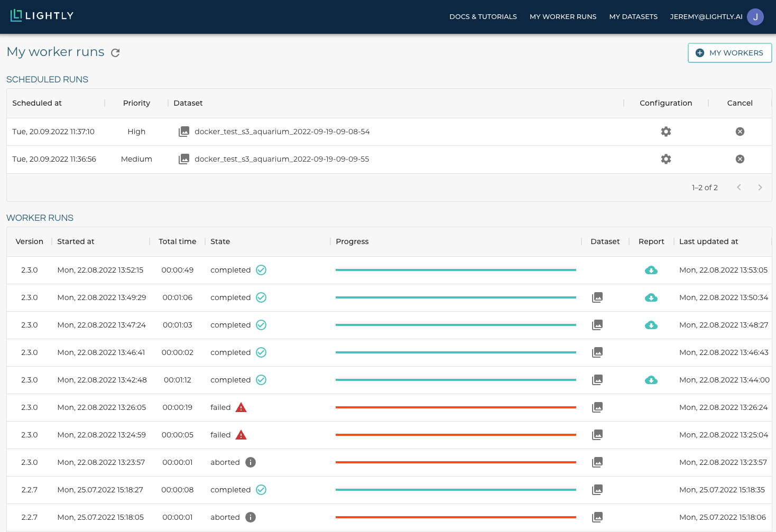Click the 'My worker runs' page heading

(56, 52)
